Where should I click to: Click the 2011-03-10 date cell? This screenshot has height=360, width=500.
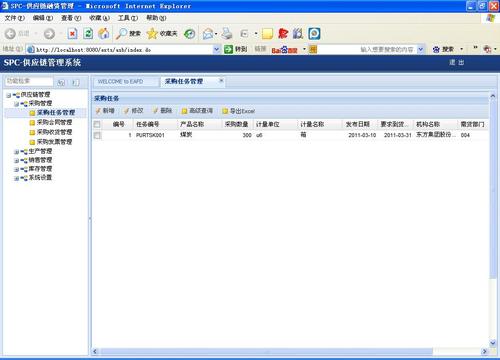[362, 135]
